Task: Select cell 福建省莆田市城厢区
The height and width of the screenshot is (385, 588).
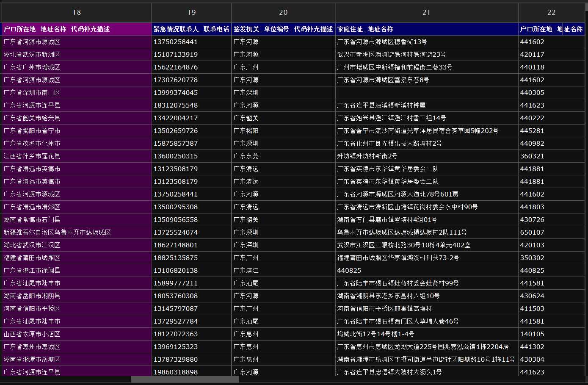Action: 77,258
